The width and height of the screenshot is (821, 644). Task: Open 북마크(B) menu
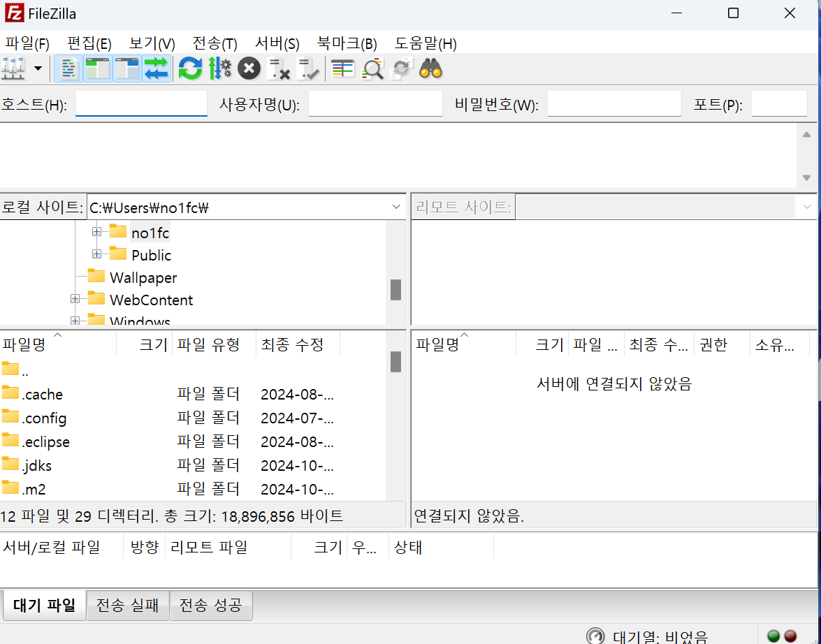point(347,43)
